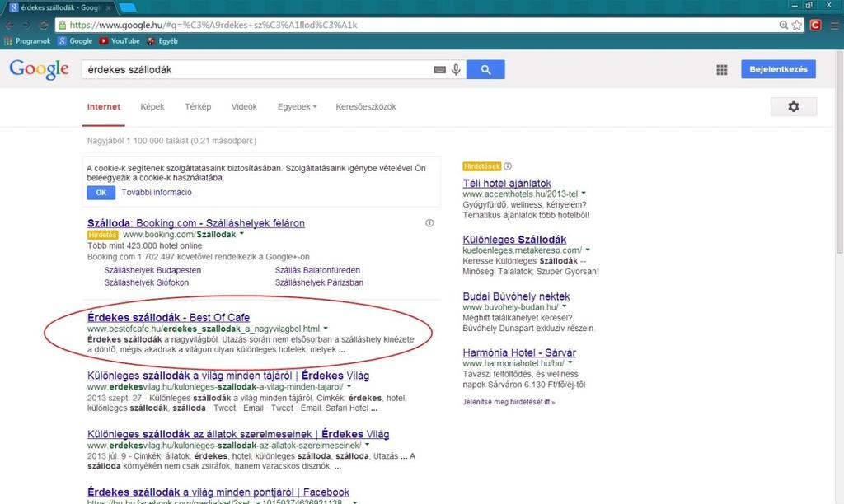The width and height of the screenshot is (844, 504).
Task: Open the Chrome menu hamburger icon
Action: pyautogui.click(x=834, y=25)
